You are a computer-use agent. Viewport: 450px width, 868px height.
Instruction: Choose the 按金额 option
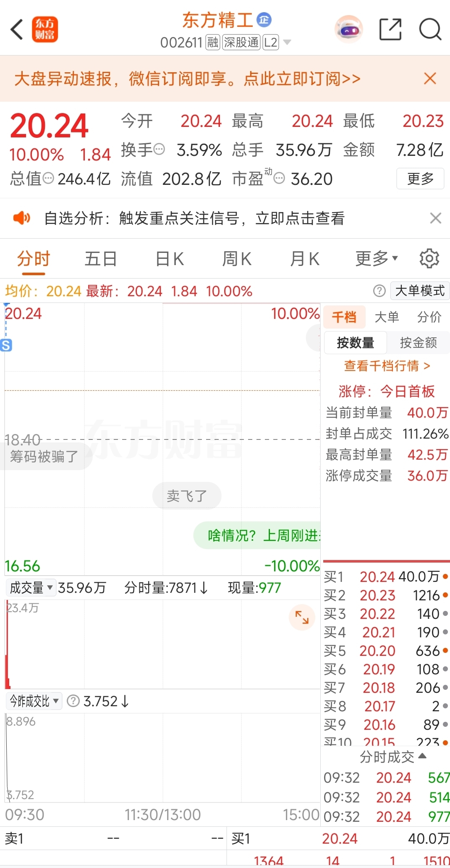418,343
